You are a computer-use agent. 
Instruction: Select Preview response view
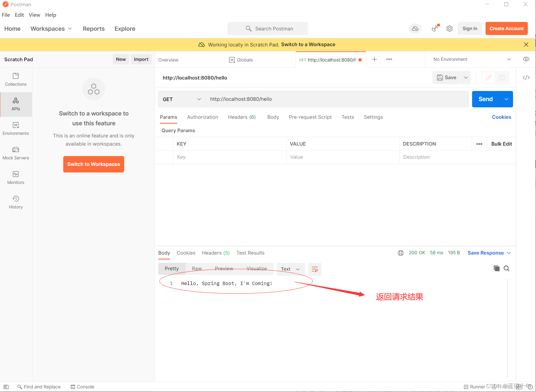click(x=224, y=269)
